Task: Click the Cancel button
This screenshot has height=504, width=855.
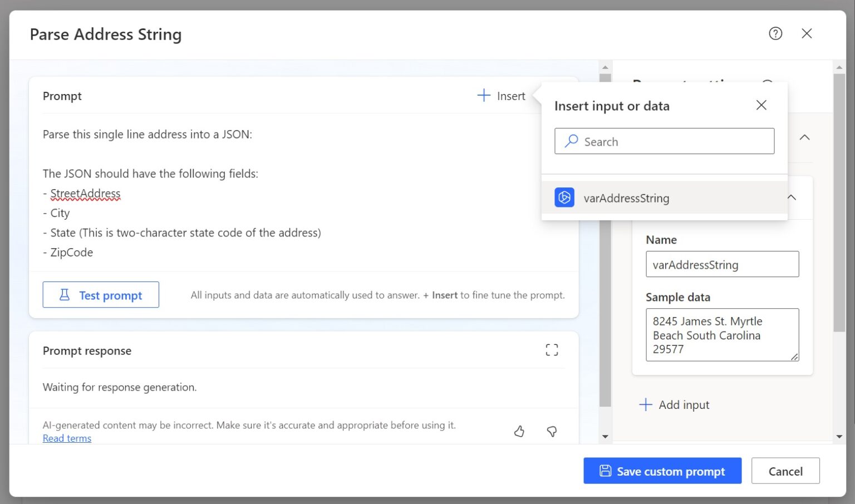Action: coord(785,471)
